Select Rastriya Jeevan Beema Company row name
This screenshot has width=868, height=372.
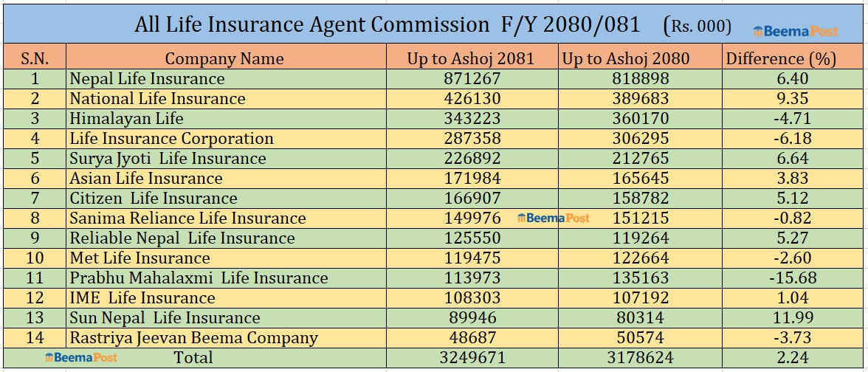click(193, 338)
